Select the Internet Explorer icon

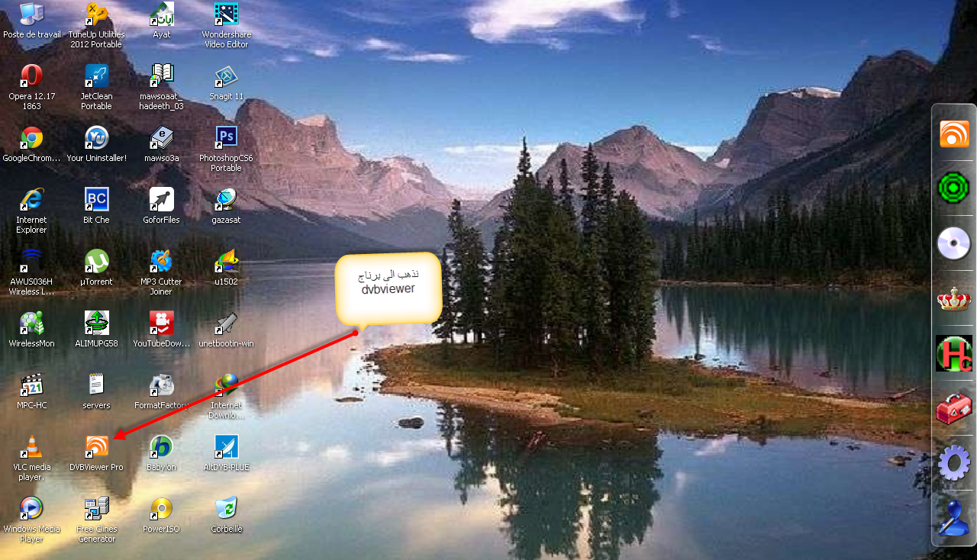pyautogui.click(x=31, y=200)
